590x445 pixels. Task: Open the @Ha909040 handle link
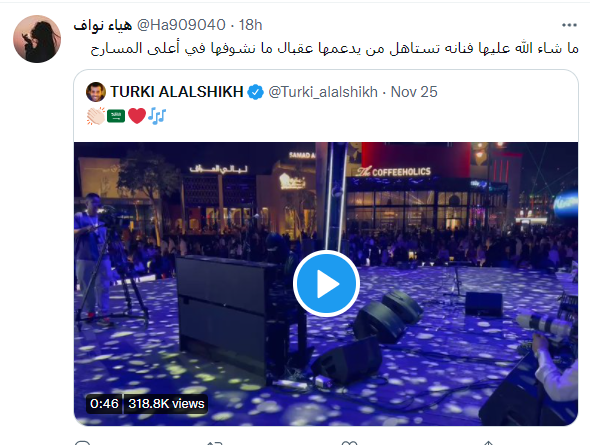coord(181,25)
